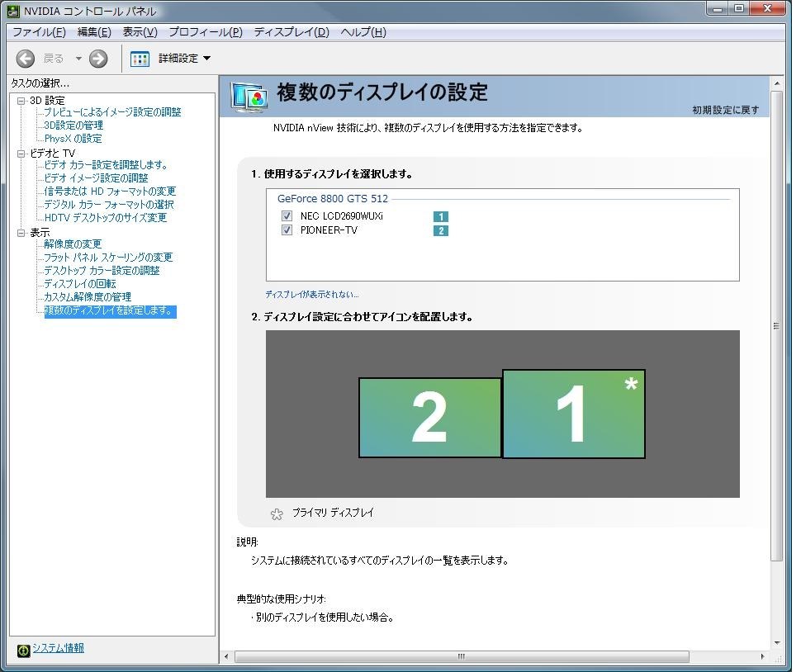The height and width of the screenshot is (672, 801).
Task: Select display 1 primary arrangement thumbnail
Action: [574, 414]
